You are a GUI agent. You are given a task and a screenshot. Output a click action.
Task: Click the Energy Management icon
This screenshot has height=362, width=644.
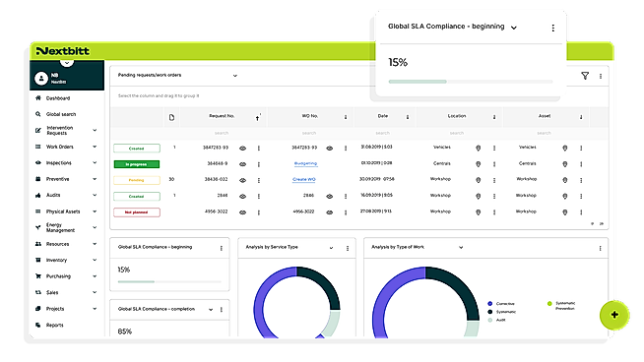coord(38,227)
